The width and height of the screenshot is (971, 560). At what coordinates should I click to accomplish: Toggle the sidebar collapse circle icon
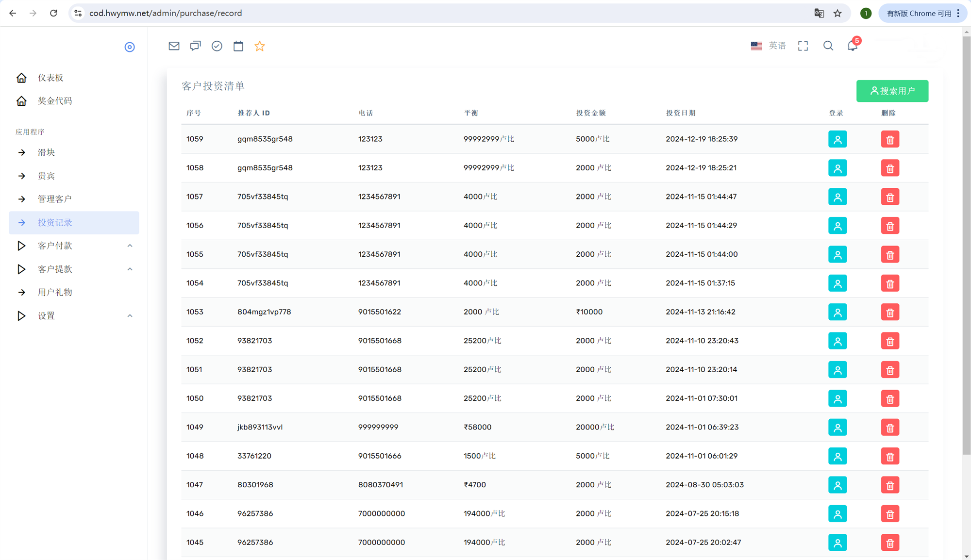coord(130,47)
